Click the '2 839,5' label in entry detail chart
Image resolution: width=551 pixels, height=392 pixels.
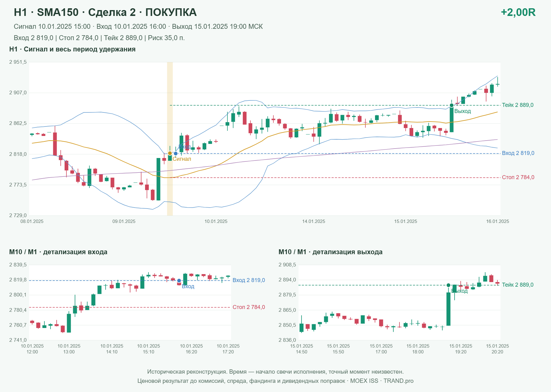[18, 265]
